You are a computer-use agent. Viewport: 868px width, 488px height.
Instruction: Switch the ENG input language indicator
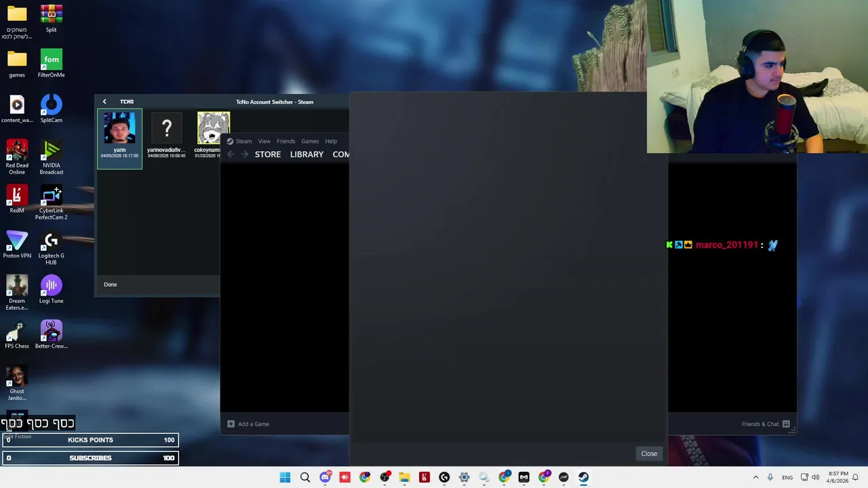(x=787, y=477)
